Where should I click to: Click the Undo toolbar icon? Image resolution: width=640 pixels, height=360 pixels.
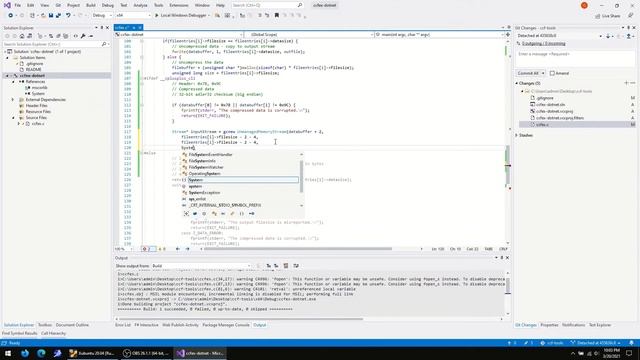click(x=68, y=16)
